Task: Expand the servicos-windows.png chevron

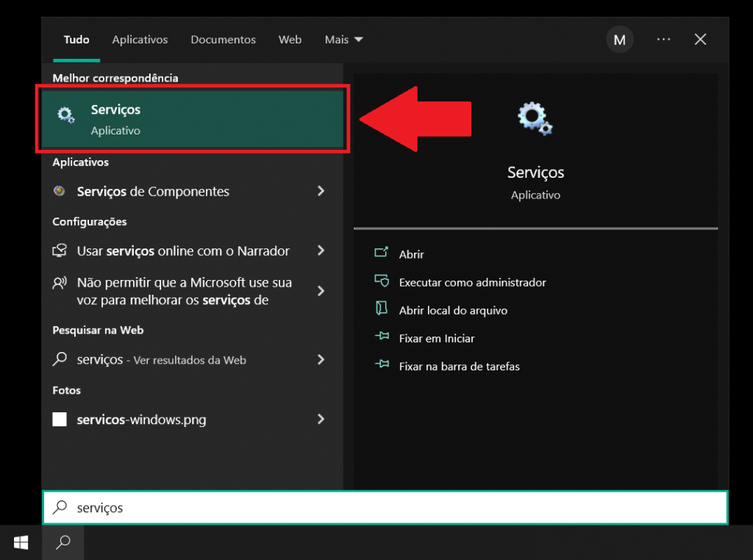Action: (321, 419)
